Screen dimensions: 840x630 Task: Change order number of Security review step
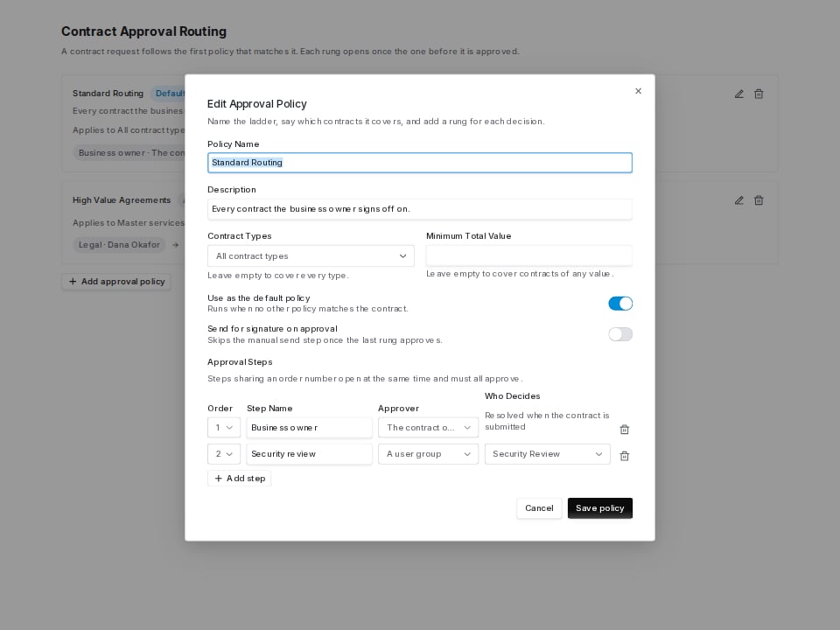point(224,454)
